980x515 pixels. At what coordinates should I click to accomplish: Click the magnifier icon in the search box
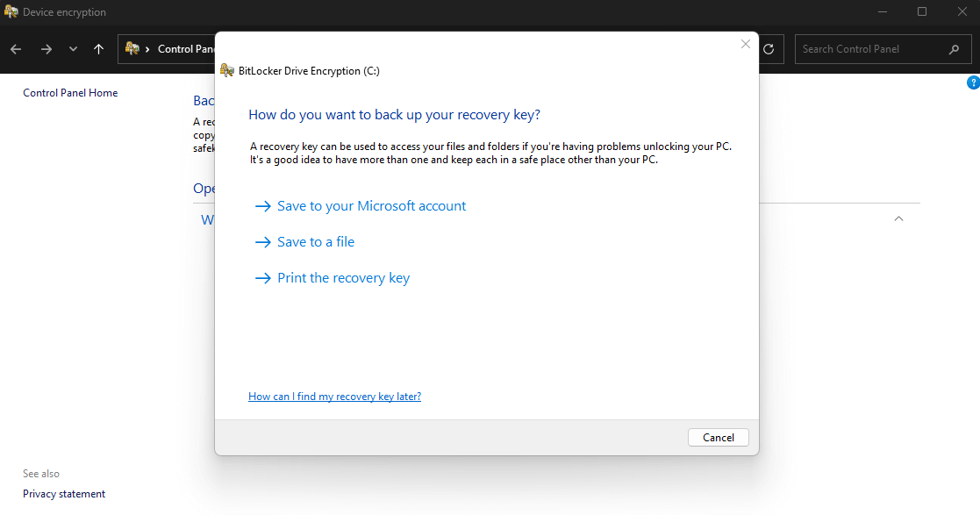(x=955, y=49)
